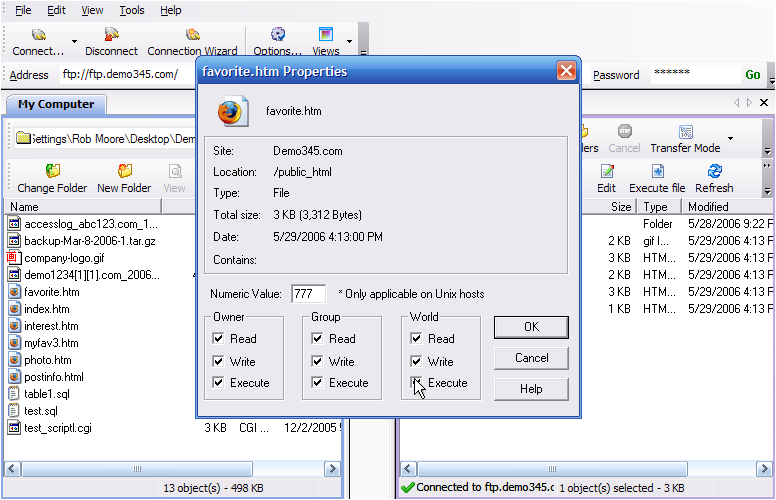Toggle Owner Write permission
Screen dimensions: 776x500
[218, 361]
